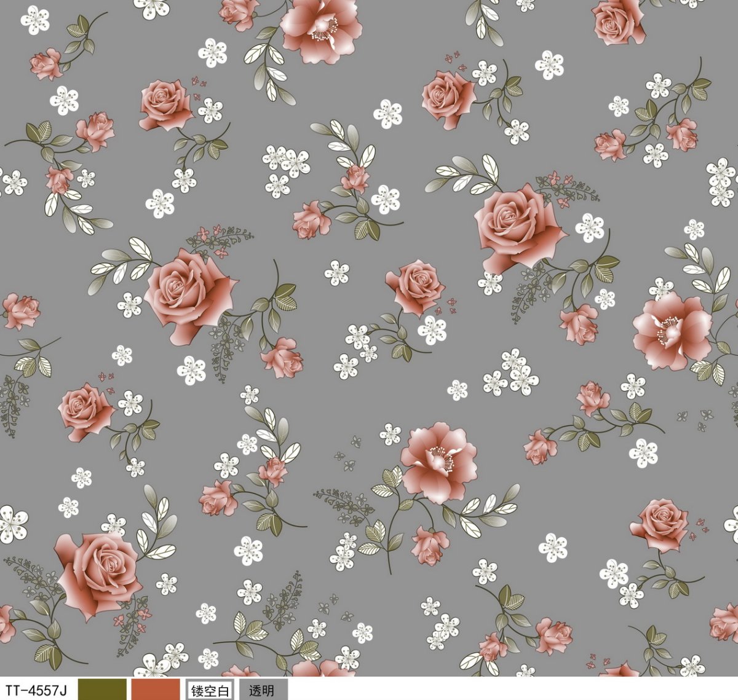
Task: Click the 镂空白 white swatch box
Action: [210, 690]
